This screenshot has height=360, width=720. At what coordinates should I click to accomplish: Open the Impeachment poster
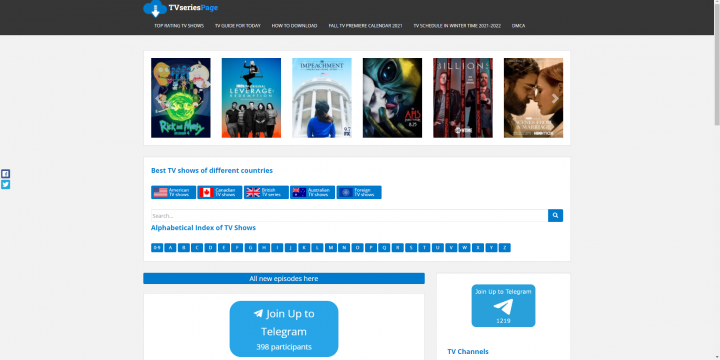coord(322,98)
